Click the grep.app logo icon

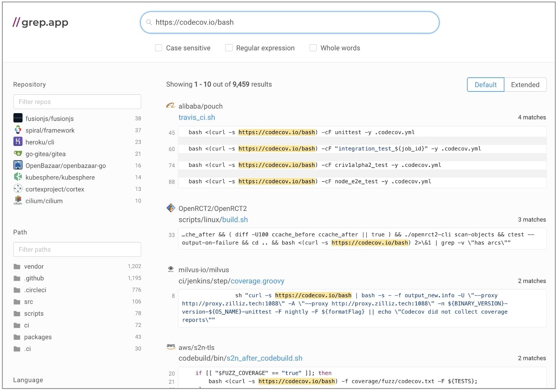[16, 22]
